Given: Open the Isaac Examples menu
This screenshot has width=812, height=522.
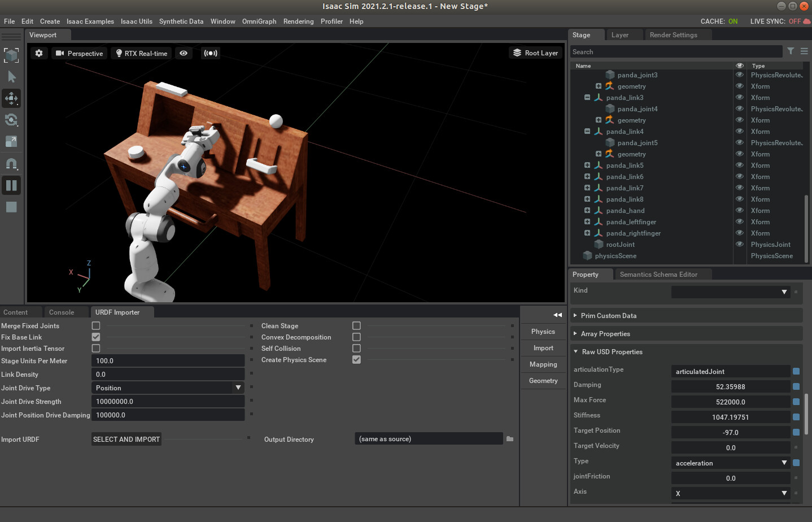Looking at the screenshot, I should (90, 21).
